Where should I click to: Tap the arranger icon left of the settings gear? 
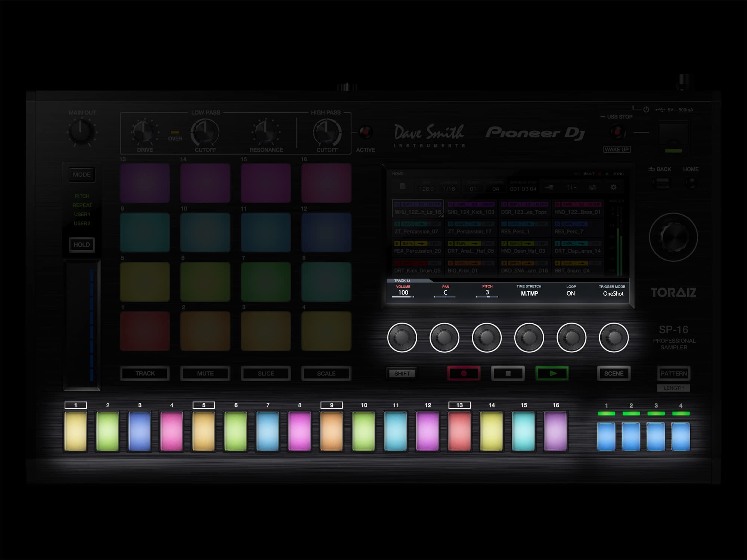point(592,187)
